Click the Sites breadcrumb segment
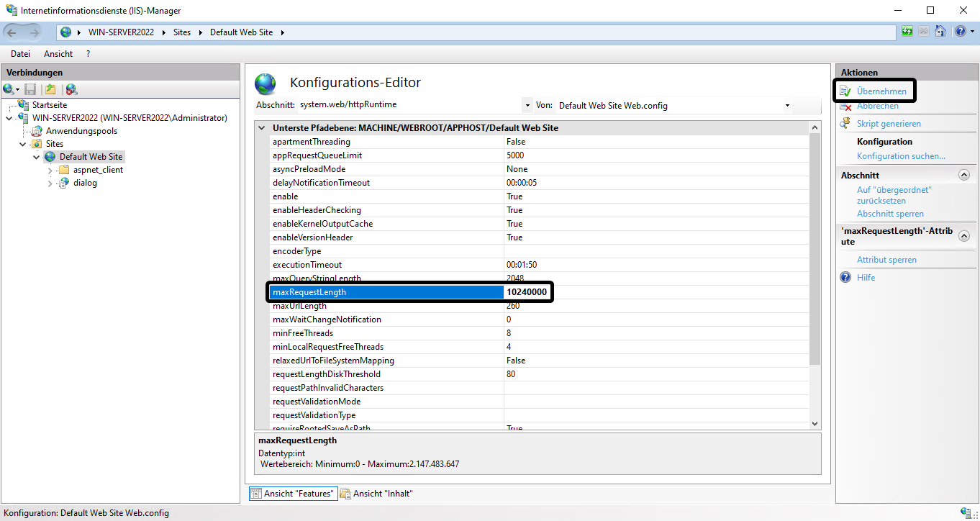 tap(182, 32)
